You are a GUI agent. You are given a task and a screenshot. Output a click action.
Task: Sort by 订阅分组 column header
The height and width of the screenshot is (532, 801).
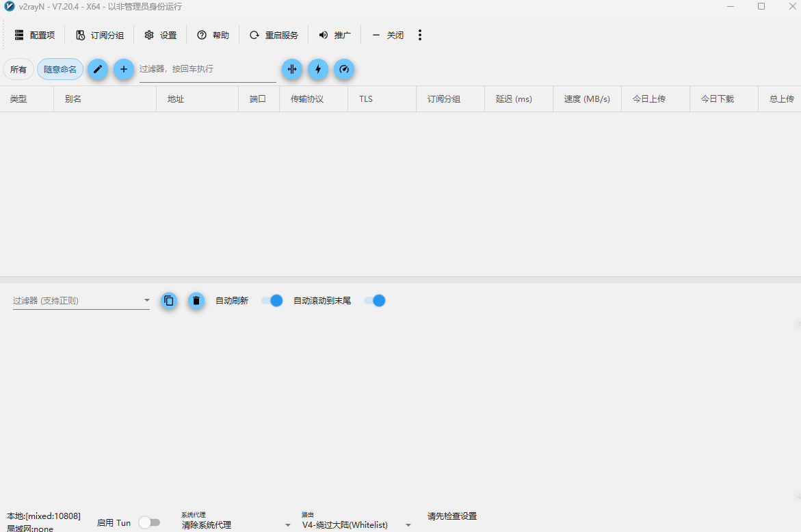(450, 99)
